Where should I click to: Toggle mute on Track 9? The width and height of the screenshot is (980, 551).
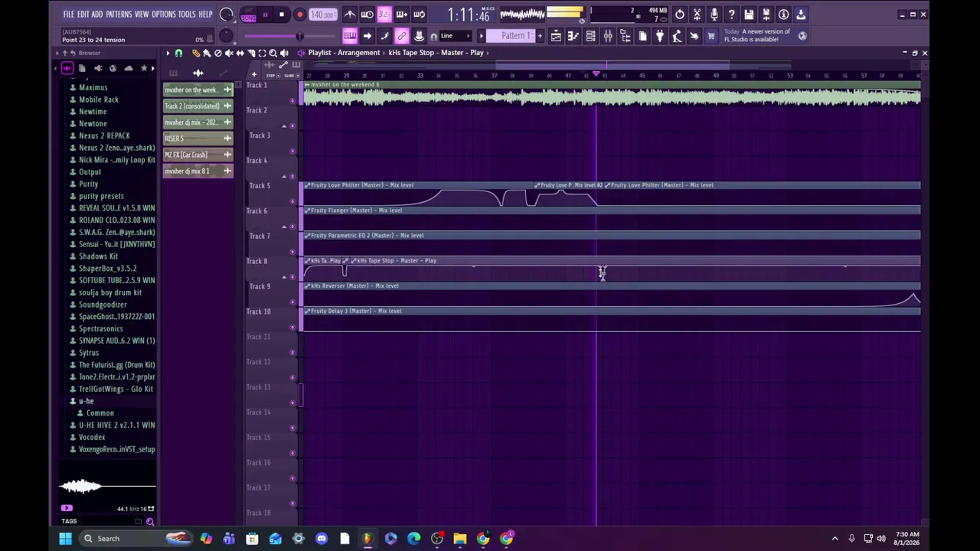[x=292, y=302]
